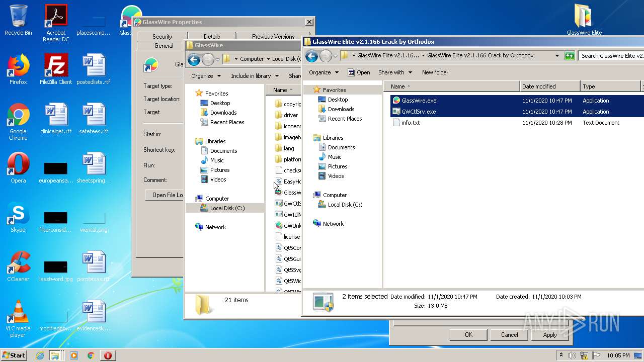Select Downloads in crack window sidebar
The height and width of the screenshot is (362, 644).
[341, 109]
